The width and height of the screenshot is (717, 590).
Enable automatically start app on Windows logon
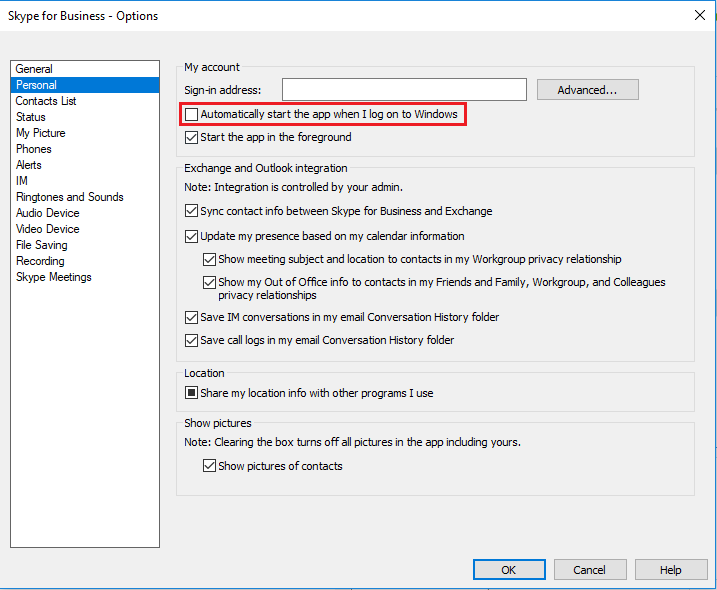coord(192,114)
